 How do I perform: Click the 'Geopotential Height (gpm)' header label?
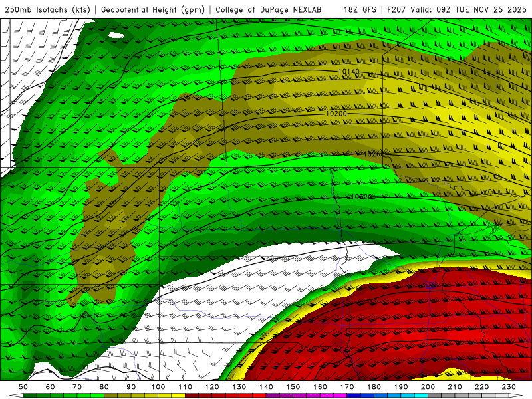pyautogui.click(x=153, y=9)
